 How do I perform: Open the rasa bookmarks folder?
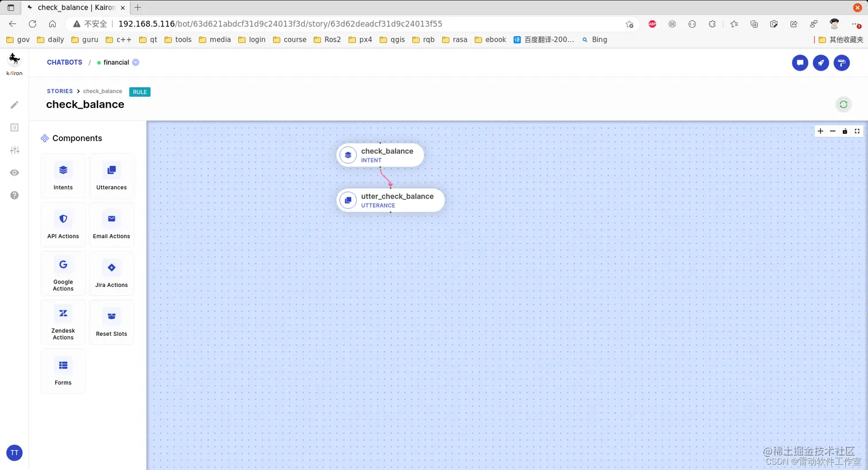tap(455, 40)
